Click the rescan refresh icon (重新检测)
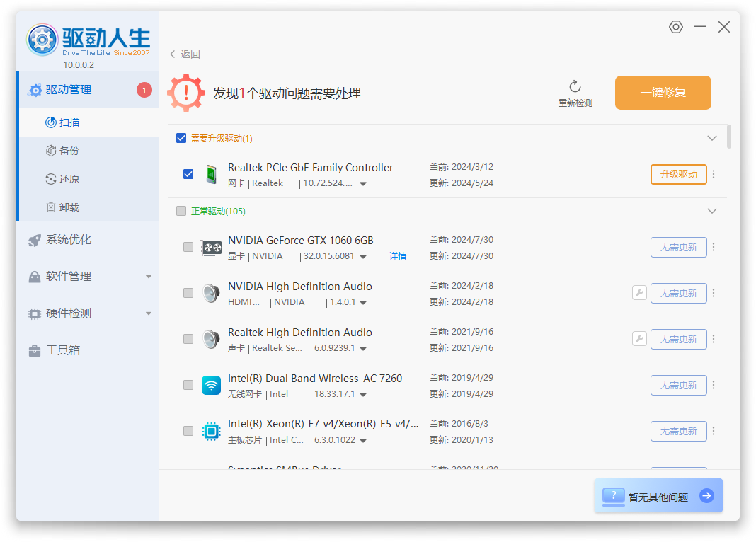Viewport: 756px width, 542px height. 575,86
